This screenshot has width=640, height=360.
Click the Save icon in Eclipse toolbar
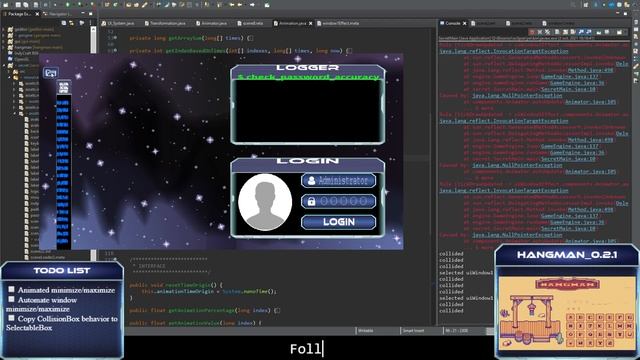point(18,4)
